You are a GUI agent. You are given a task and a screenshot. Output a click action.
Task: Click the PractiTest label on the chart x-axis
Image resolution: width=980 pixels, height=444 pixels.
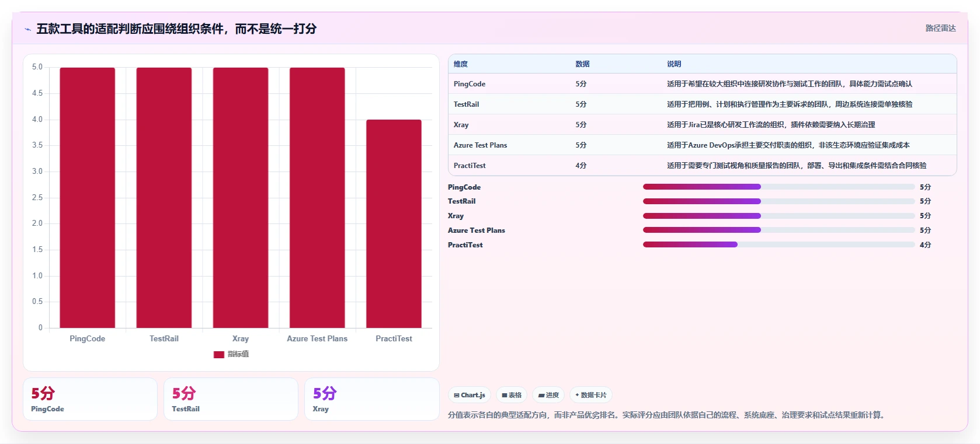tap(394, 338)
